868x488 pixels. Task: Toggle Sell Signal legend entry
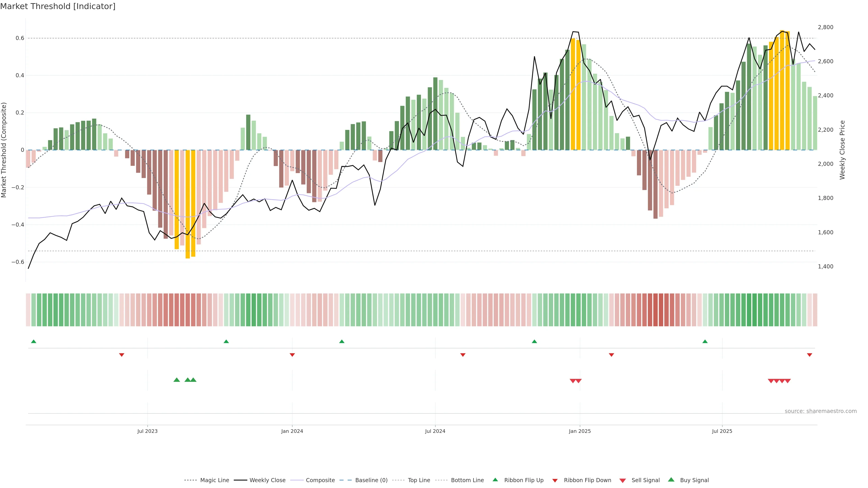[x=645, y=480]
